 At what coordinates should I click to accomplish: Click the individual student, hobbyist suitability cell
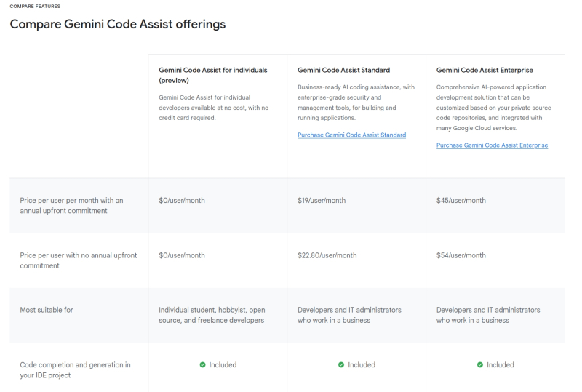click(211, 315)
